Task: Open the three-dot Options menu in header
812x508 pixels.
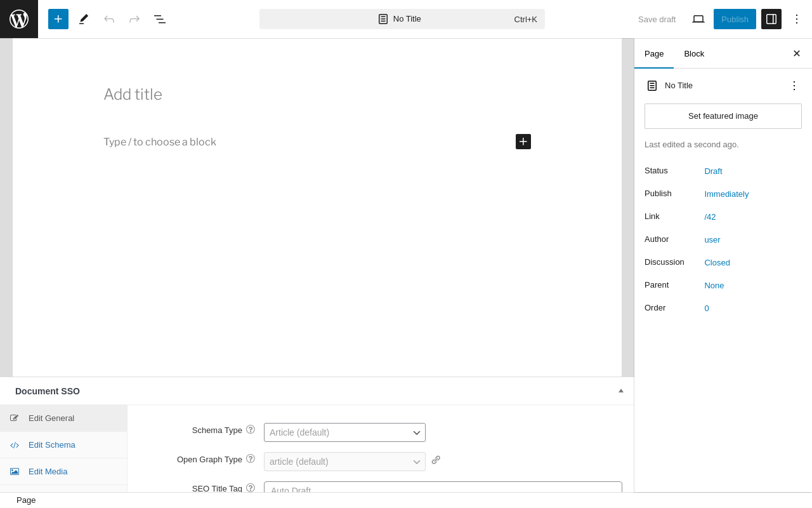Action: [797, 19]
